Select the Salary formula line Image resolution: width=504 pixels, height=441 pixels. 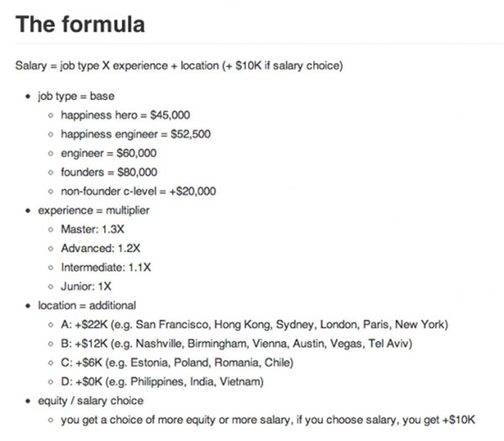coord(179,66)
